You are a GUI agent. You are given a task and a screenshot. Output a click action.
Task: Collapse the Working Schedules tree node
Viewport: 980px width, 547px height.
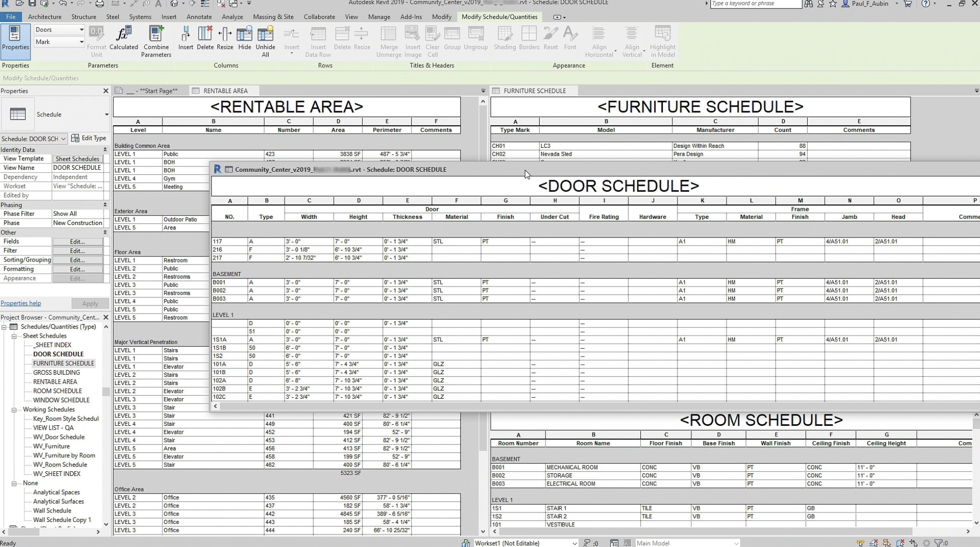coord(14,410)
